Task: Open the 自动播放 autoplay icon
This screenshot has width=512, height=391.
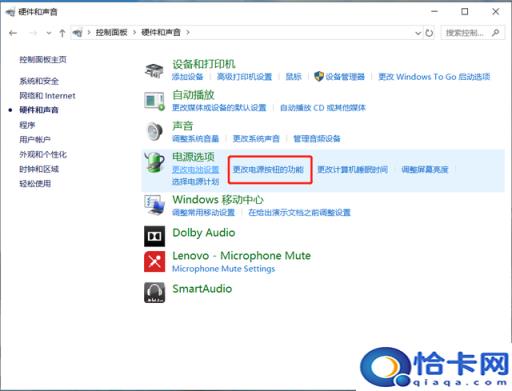Action: point(154,101)
